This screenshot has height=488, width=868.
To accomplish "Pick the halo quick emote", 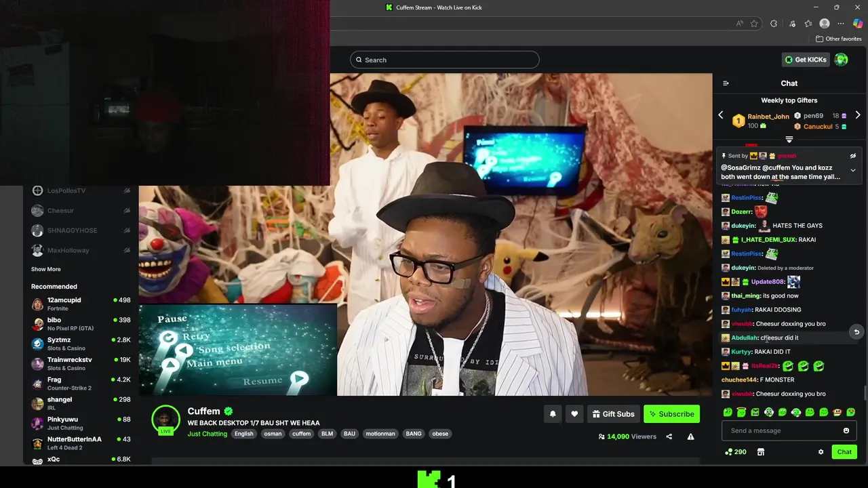I will (x=741, y=412).
